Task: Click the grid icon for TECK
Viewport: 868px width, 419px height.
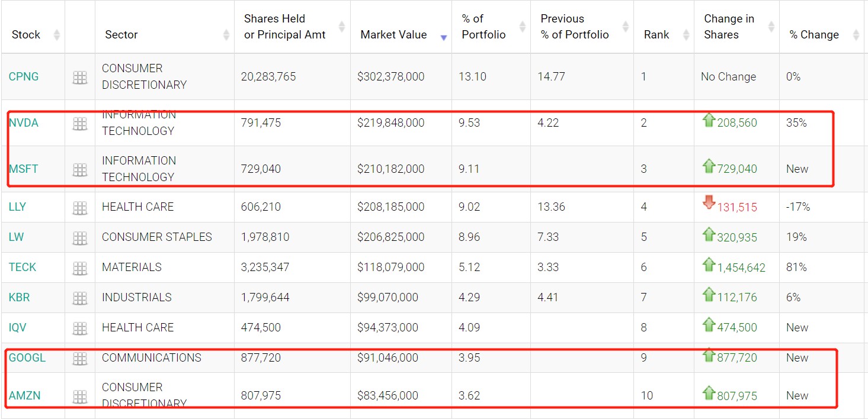Action: [x=80, y=267]
